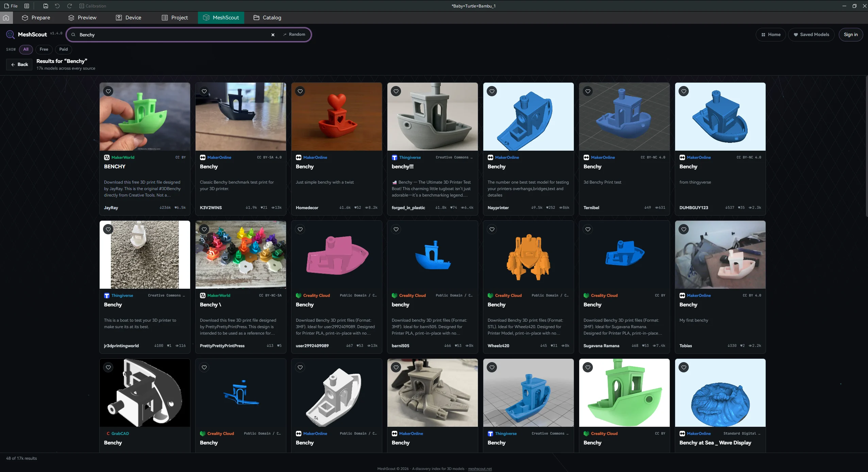Clear the Benchy search with the X icon
Viewport: 868px width, 472px height.
pos(273,35)
